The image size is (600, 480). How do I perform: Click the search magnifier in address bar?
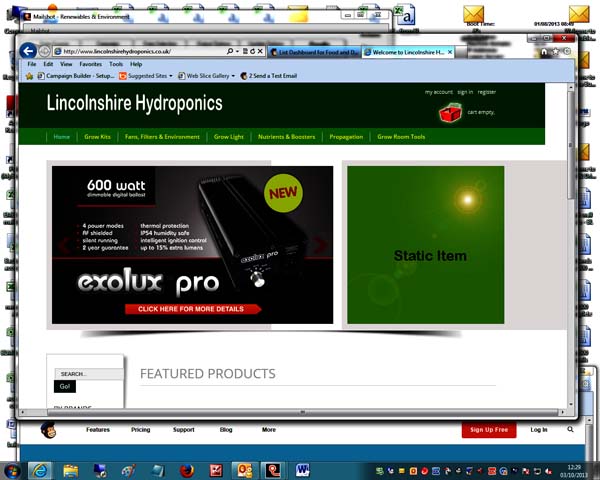click(230, 51)
